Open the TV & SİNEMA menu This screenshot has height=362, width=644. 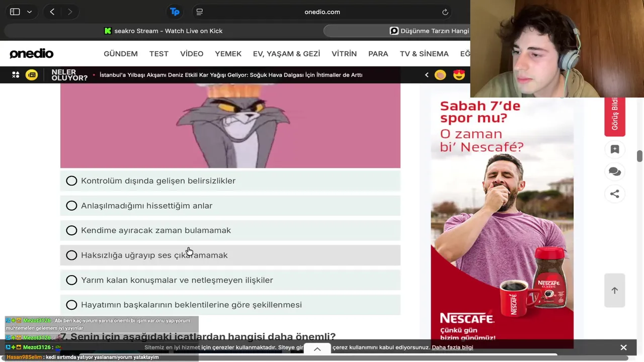424,54
